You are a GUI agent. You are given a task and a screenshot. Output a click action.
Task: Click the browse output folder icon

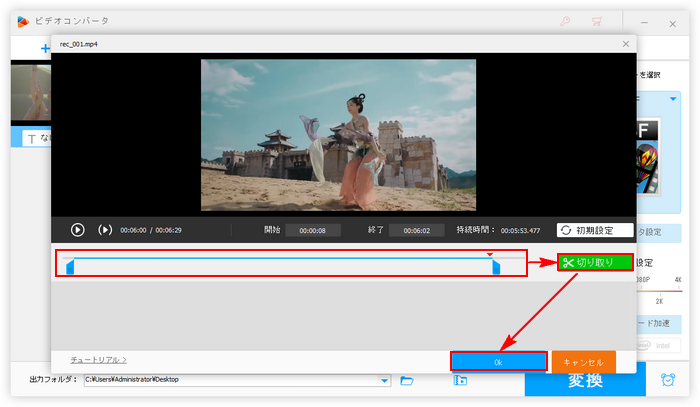(x=407, y=381)
